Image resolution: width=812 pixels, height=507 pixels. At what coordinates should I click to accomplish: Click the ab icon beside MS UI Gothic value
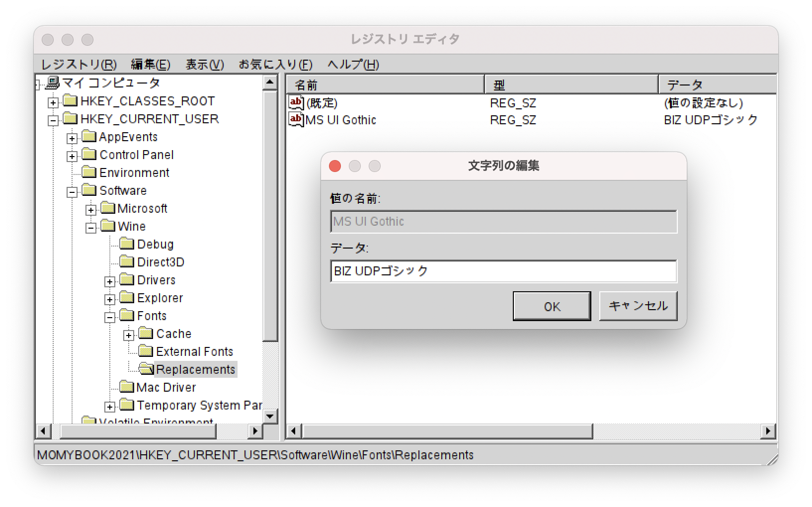295,119
